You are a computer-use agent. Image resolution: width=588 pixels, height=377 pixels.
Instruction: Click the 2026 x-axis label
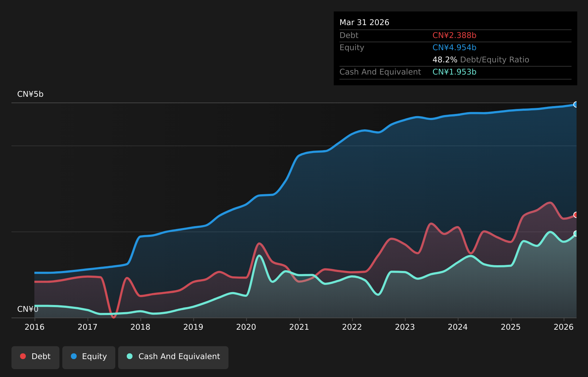click(x=564, y=327)
